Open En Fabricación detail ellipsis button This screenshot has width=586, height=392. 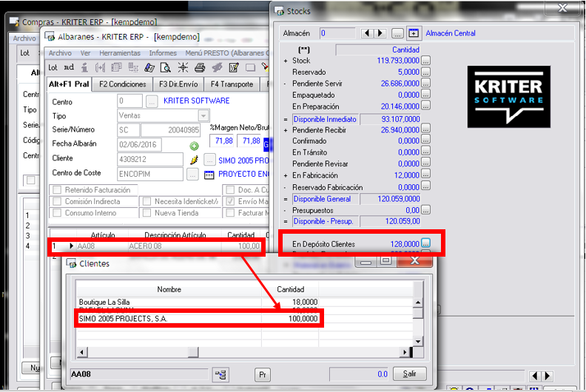(x=425, y=174)
